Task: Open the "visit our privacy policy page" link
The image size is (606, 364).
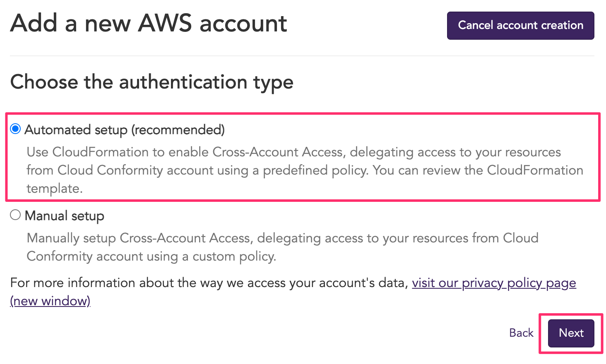Action: point(494,283)
